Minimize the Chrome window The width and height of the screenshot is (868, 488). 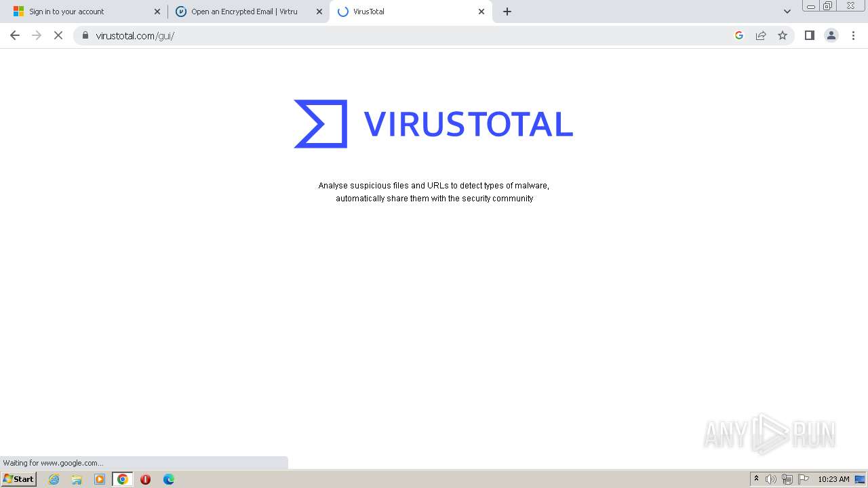pyautogui.click(x=810, y=6)
